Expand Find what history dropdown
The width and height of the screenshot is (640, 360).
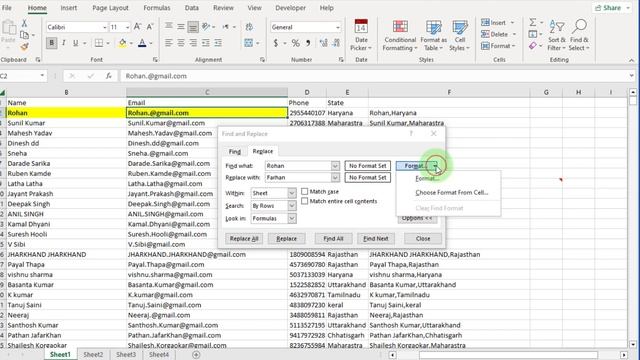tap(335, 166)
